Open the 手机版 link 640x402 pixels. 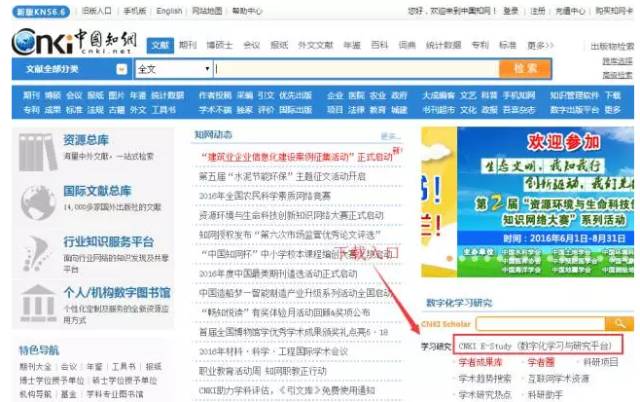(x=135, y=11)
